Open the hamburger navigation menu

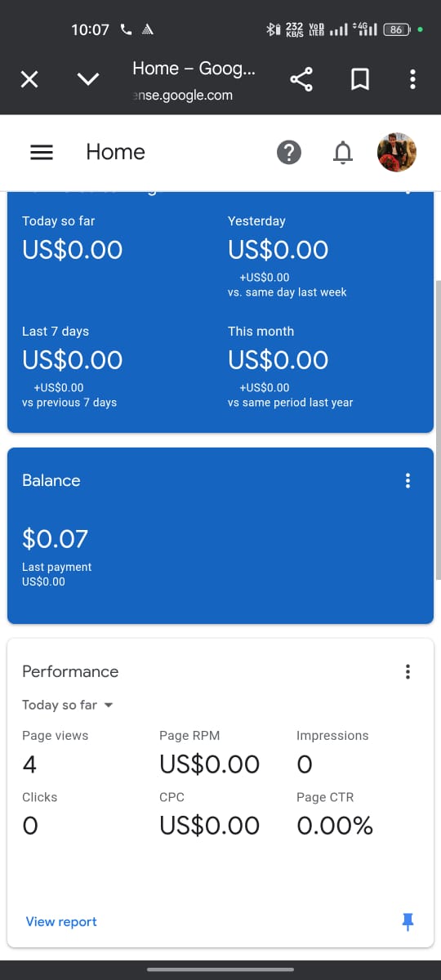coord(42,153)
